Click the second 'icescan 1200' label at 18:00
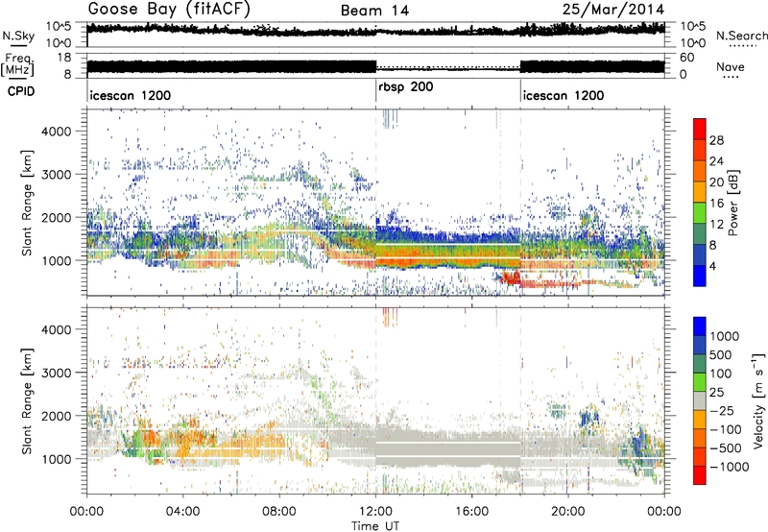 564,95
